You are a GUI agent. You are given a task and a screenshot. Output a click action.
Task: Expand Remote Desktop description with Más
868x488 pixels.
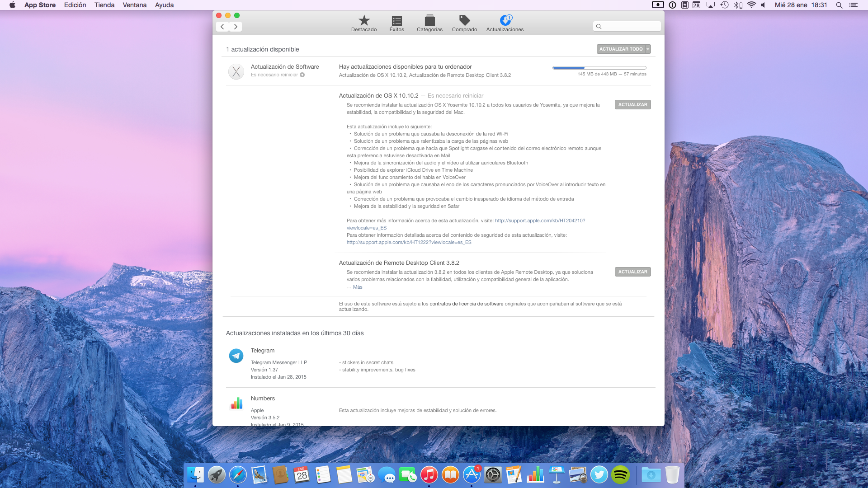point(358,287)
